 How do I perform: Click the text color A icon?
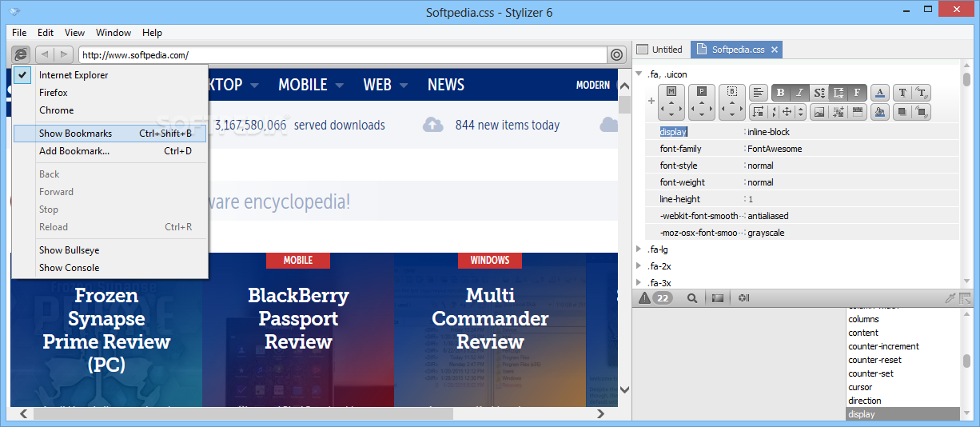point(880,92)
